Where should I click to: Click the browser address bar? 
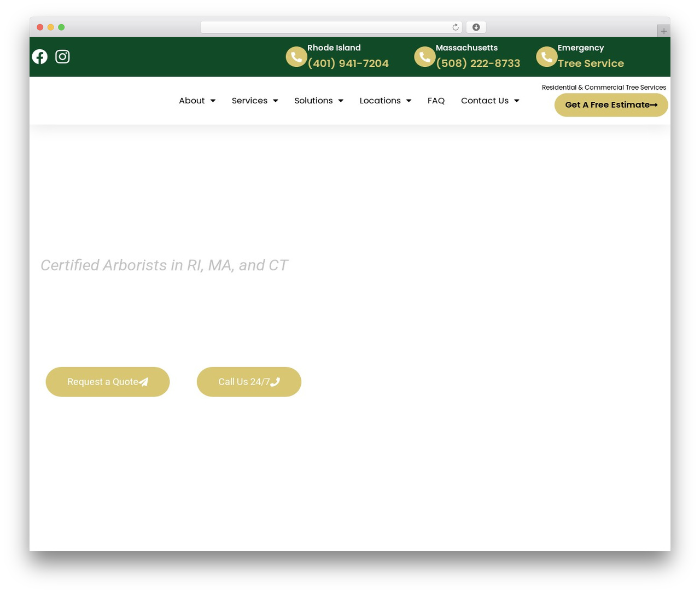pos(331,27)
